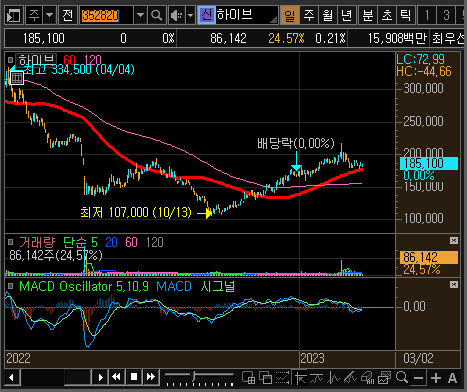This screenshot has height=392, width=467.
Task: Click the 3 interval button
Action: pos(446,15)
